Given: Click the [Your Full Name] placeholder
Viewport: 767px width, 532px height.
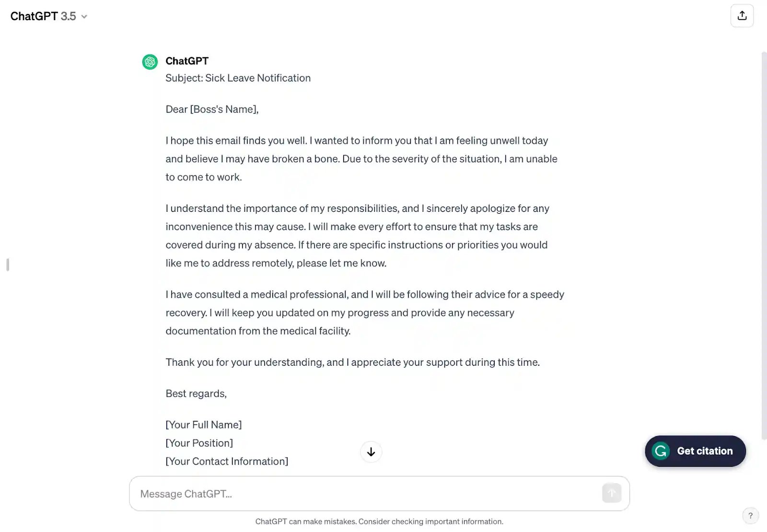Looking at the screenshot, I should pyautogui.click(x=204, y=425).
